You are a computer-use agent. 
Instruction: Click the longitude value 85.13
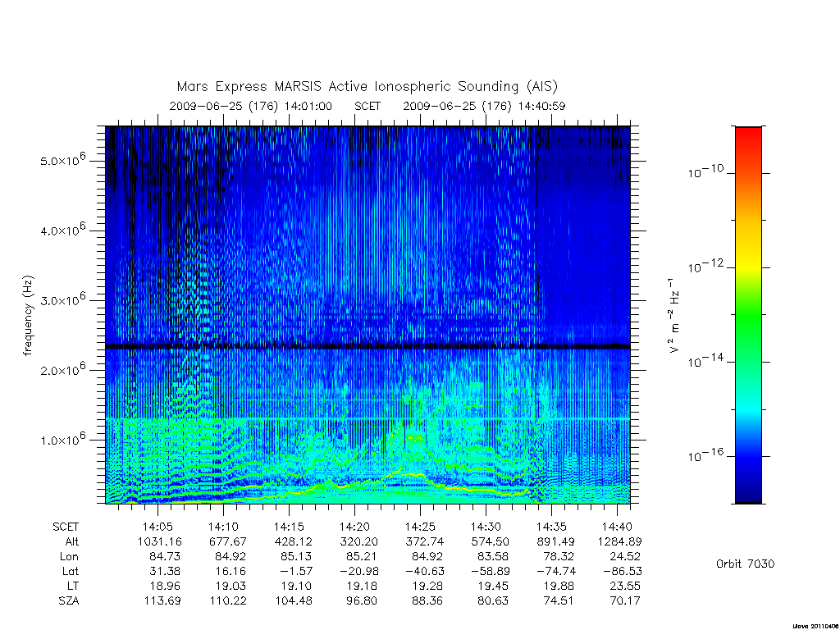click(x=295, y=557)
